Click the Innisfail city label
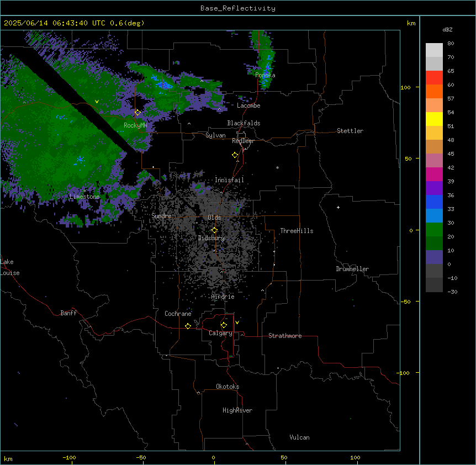This screenshot has height=465, width=476. pos(229,180)
